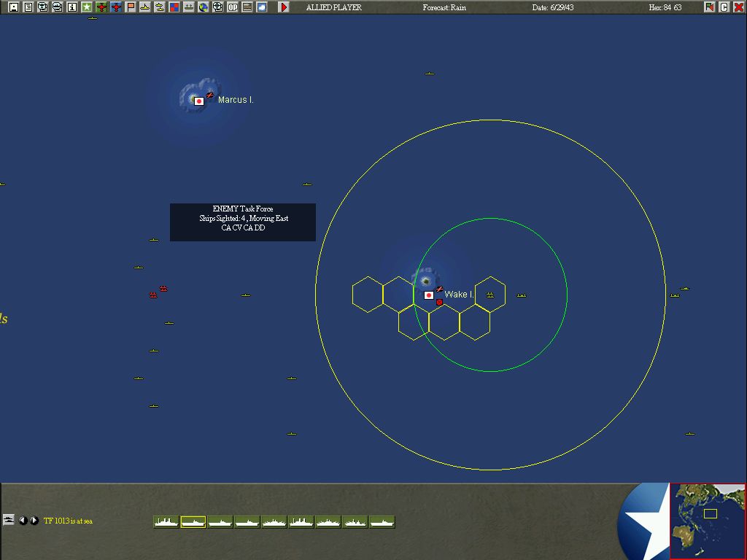Click the 'Forecast: Rain' text

[x=444, y=7]
